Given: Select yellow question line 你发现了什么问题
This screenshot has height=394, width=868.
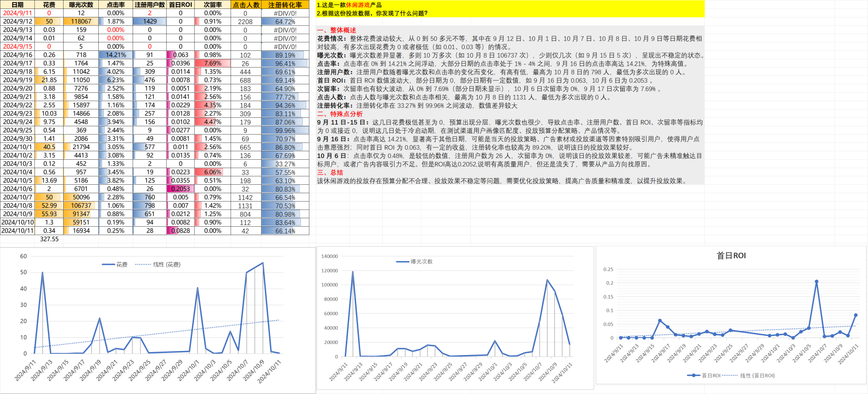Looking at the screenshot, I should tap(372, 14).
